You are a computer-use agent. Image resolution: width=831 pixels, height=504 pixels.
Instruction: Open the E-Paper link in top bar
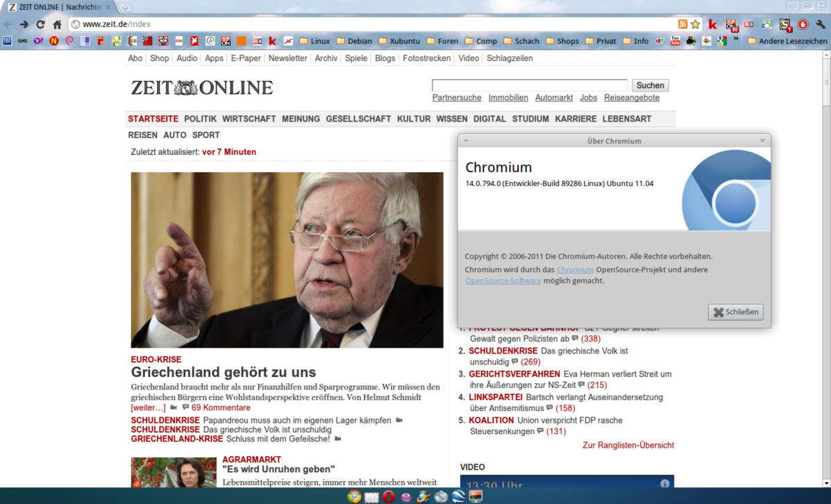pos(246,58)
